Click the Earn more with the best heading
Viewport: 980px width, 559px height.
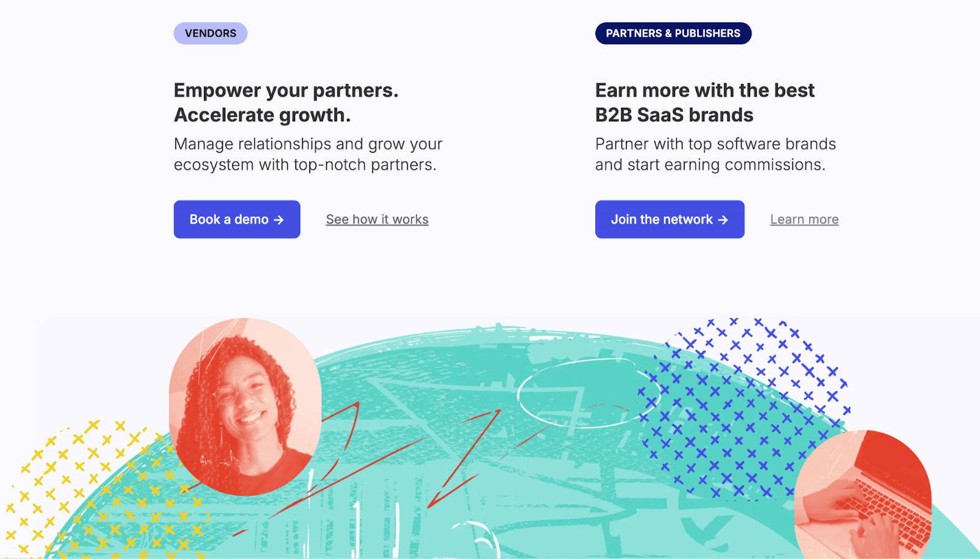point(704,91)
